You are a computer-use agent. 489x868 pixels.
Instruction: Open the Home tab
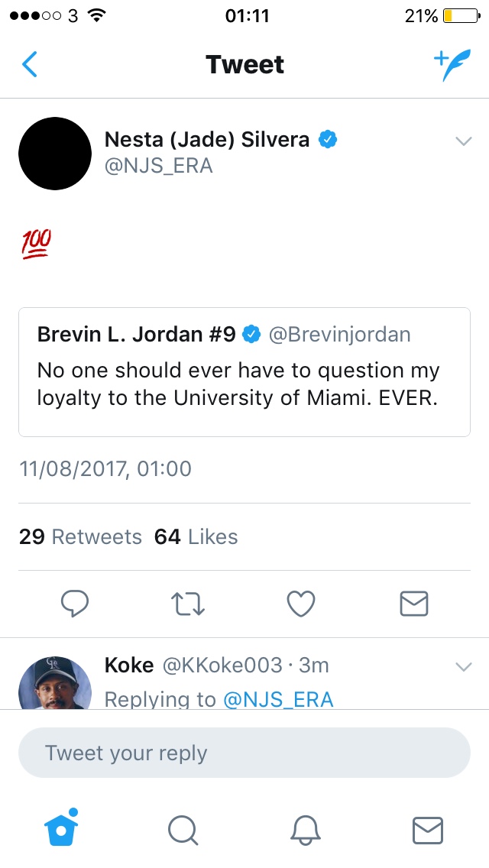point(63,828)
